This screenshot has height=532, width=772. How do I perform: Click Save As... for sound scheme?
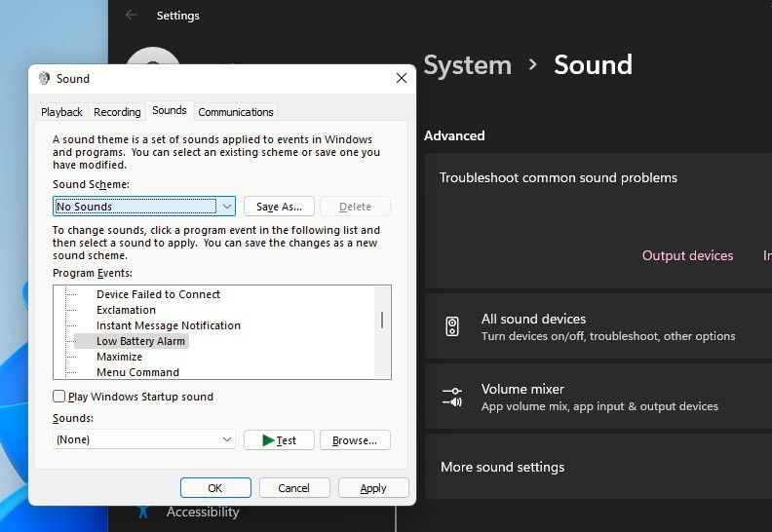pyautogui.click(x=279, y=207)
